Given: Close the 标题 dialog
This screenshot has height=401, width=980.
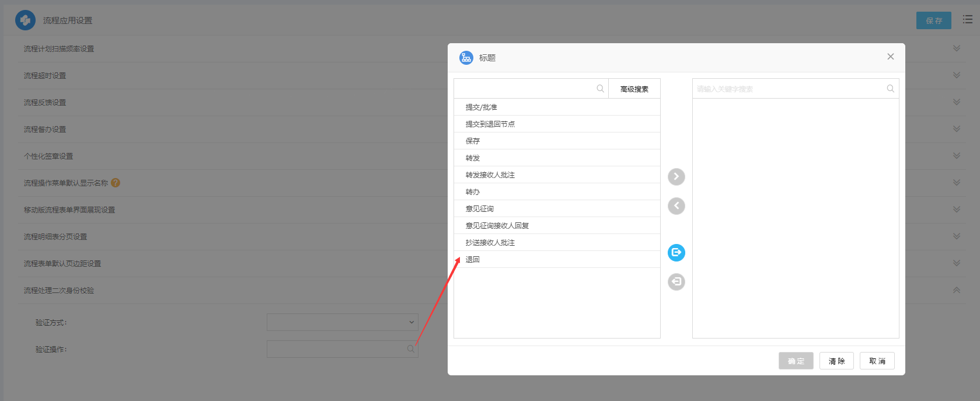Looking at the screenshot, I should [x=890, y=57].
